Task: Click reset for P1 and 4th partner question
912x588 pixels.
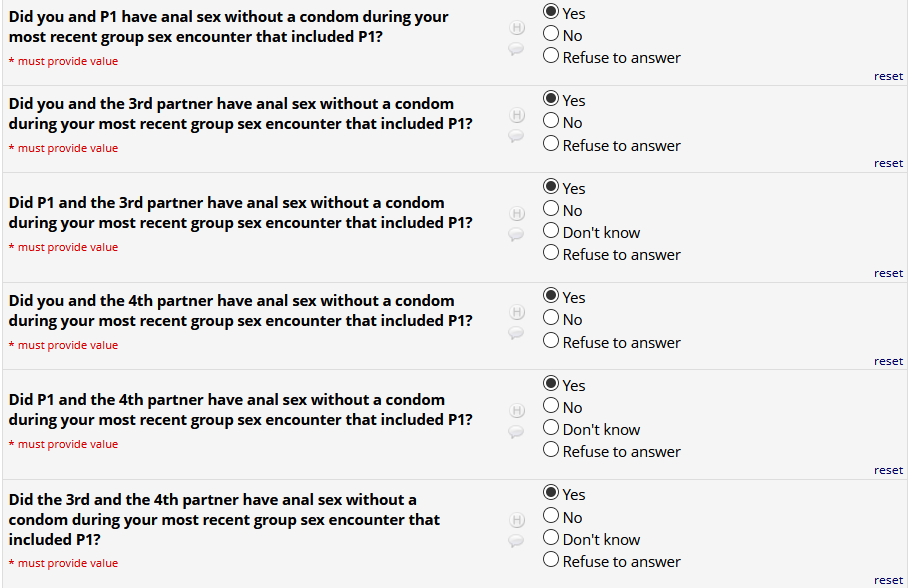Action: point(888,470)
